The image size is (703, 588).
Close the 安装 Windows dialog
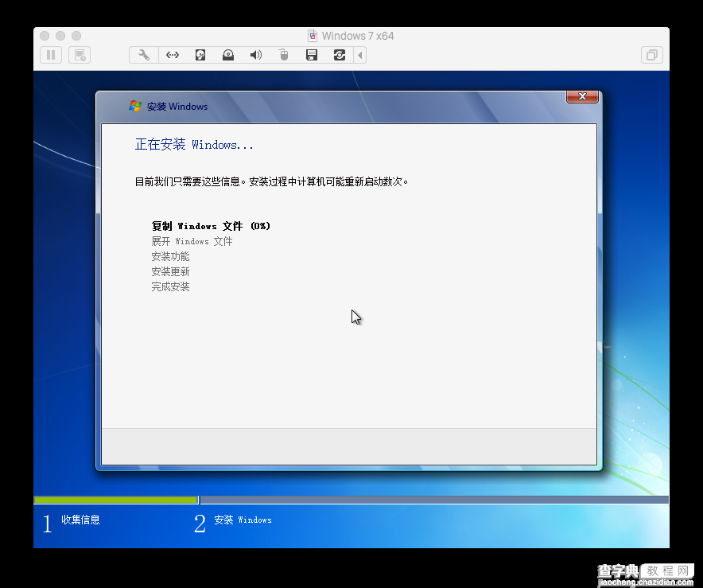tap(582, 96)
